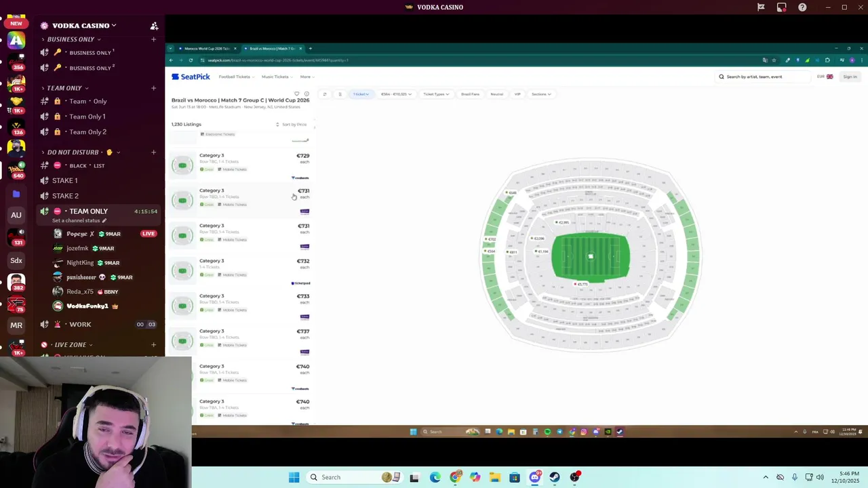This screenshot has height=488, width=868.
Task: Open Team Only 1 voice channel
Action: (x=99, y=117)
